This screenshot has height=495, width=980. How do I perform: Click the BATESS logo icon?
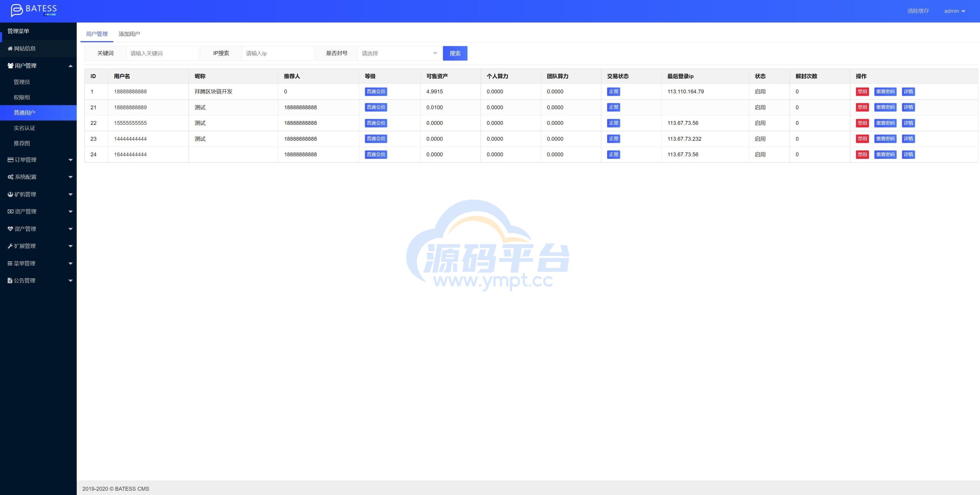(x=16, y=10)
